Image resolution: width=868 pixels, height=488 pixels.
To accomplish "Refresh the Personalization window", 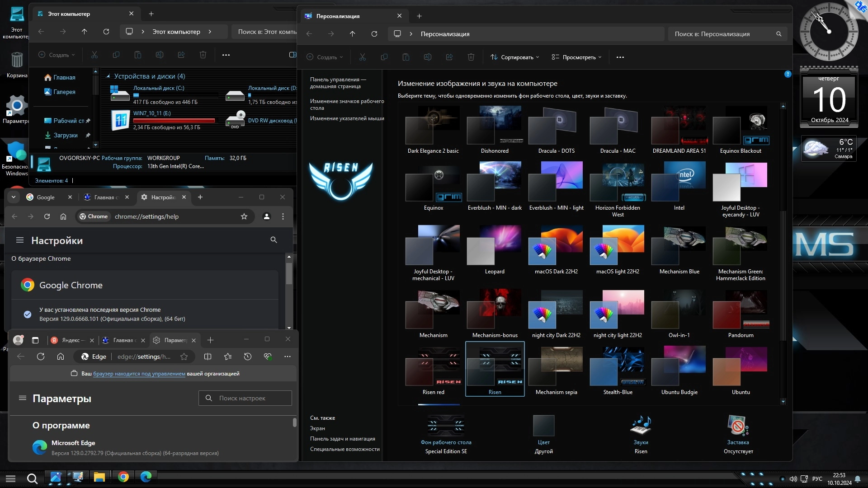I will pyautogui.click(x=374, y=34).
